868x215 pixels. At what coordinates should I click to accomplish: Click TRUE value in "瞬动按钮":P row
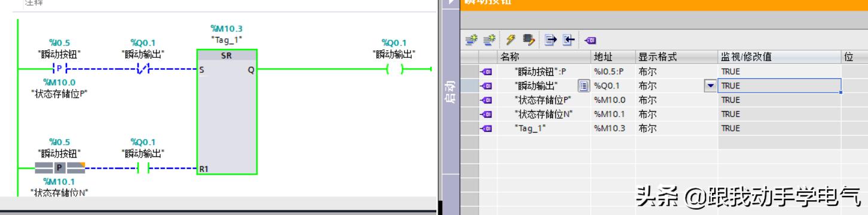tap(731, 72)
